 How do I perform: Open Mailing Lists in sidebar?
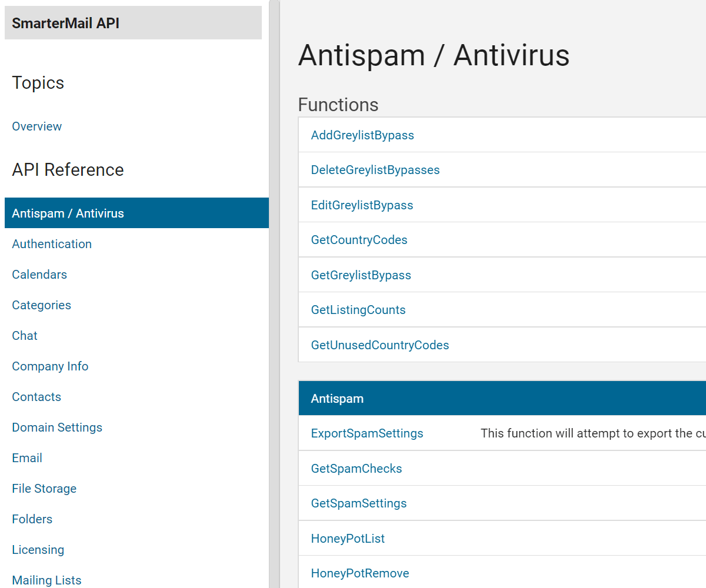click(46, 580)
